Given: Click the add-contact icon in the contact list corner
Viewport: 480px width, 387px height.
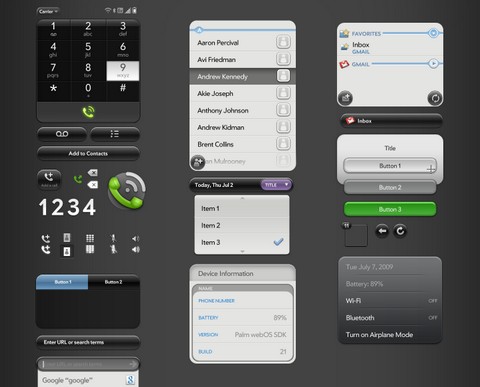Looking at the screenshot, I should point(198,162).
